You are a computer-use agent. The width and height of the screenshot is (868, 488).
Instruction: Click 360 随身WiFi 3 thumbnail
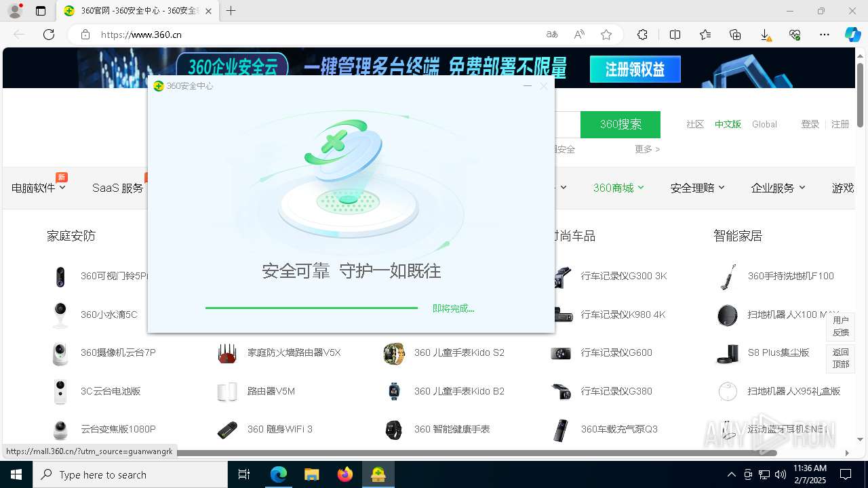point(227,429)
